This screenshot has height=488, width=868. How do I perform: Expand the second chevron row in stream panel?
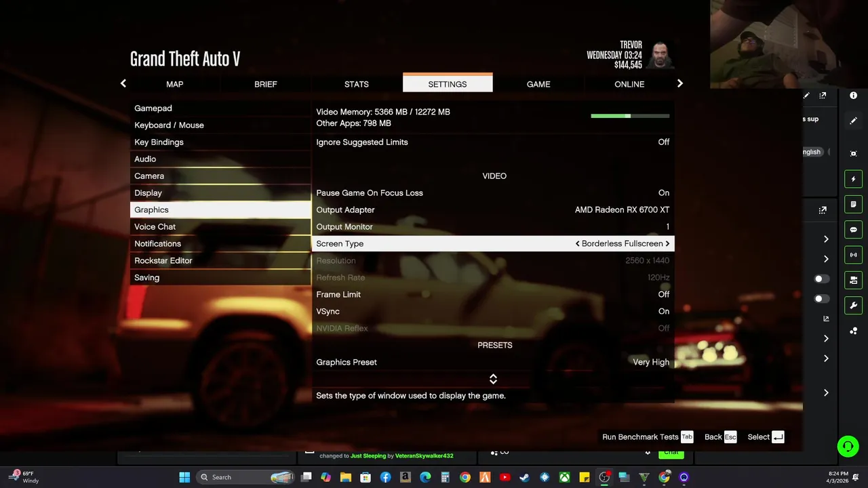click(x=826, y=259)
